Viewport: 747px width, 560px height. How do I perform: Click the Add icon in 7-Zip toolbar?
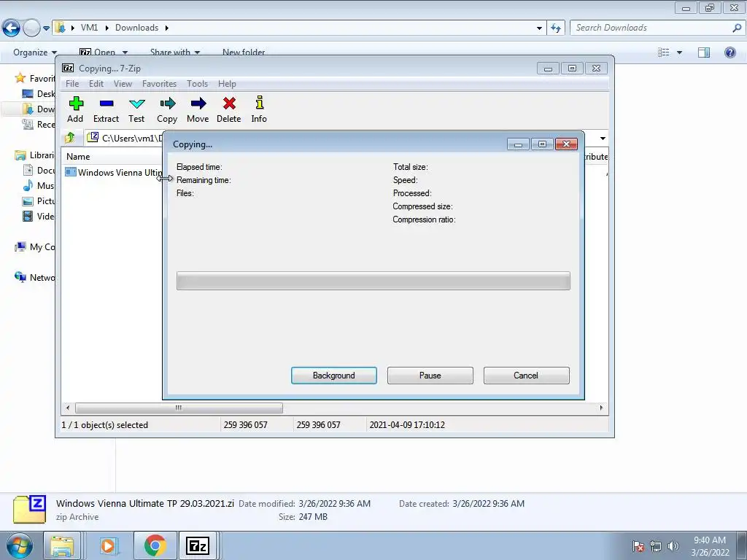point(76,109)
